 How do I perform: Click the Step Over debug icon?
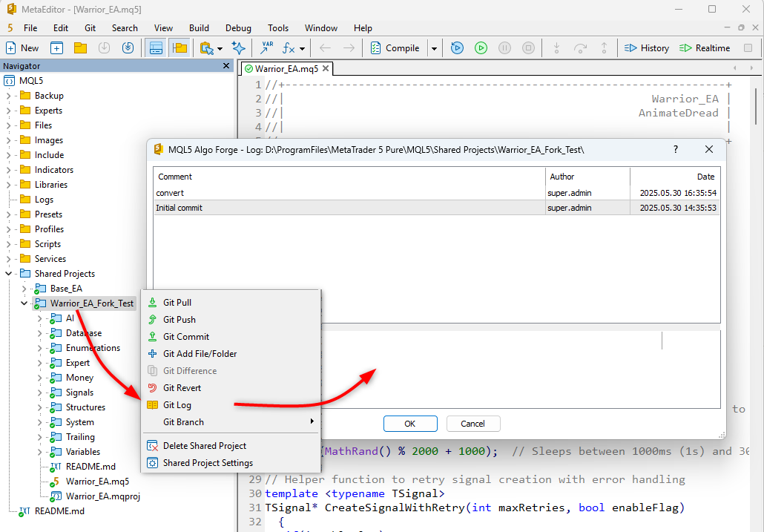tap(580, 47)
